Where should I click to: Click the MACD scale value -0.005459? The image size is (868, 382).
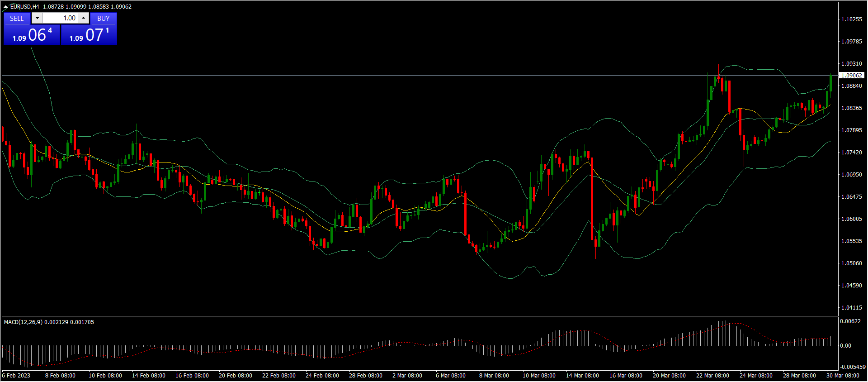[853, 367]
